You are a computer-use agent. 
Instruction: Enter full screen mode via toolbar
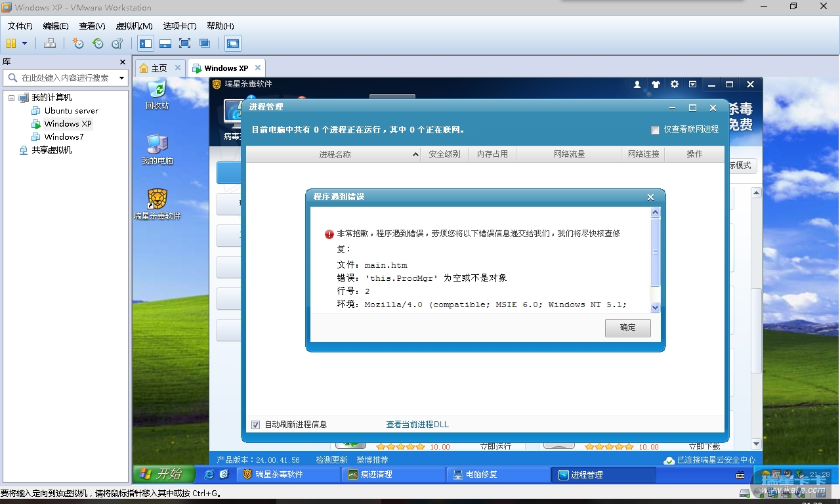click(185, 43)
